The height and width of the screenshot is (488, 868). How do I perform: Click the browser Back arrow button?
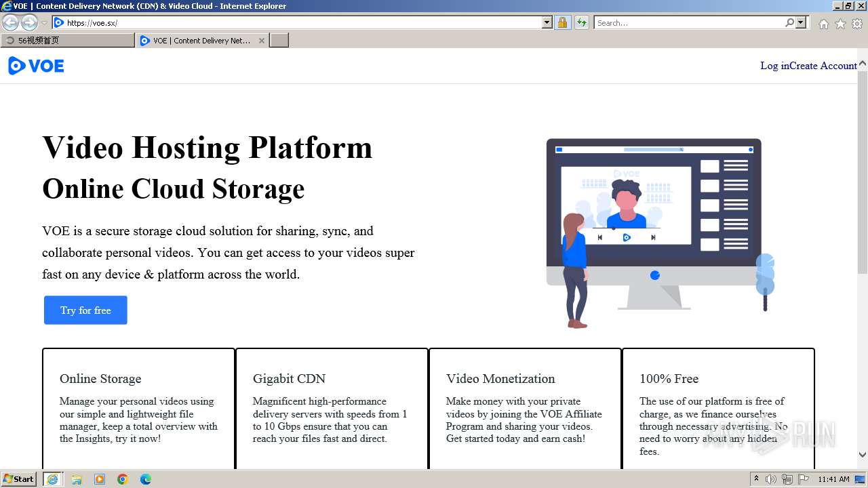(x=11, y=23)
